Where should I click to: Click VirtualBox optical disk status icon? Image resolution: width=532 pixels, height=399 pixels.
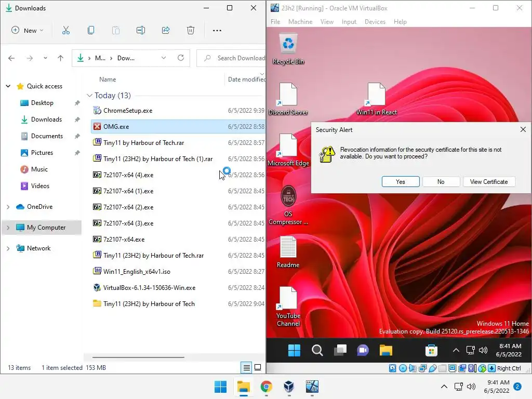[403, 368]
